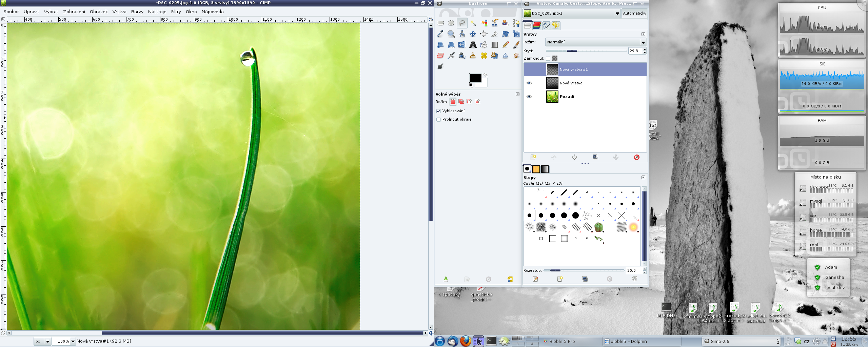The height and width of the screenshot is (347, 868).
Task: Pick the Fuzzy Select magic wand tool
Action: (x=473, y=23)
